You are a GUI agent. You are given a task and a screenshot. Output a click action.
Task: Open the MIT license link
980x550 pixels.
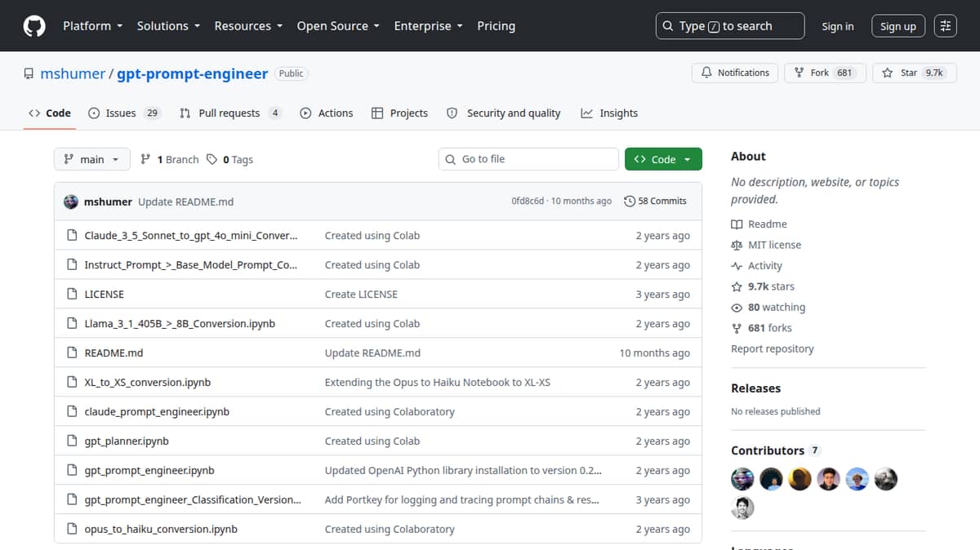pyautogui.click(x=766, y=245)
